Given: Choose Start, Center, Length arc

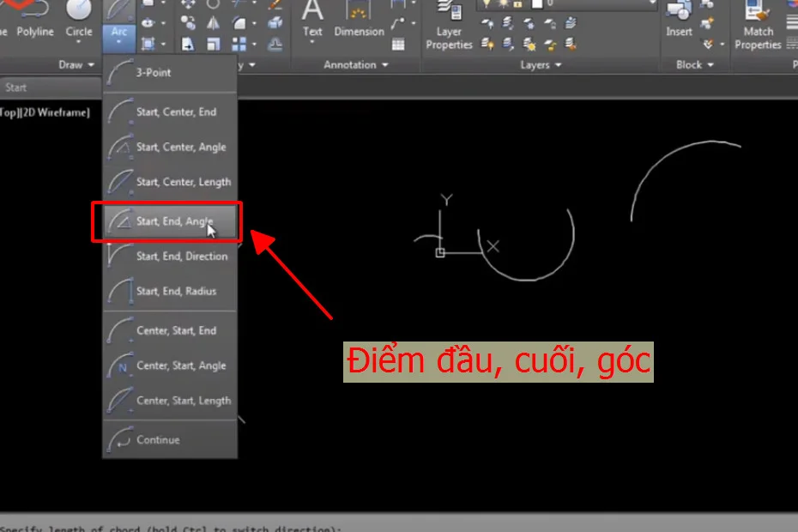Looking at the screenshot, I should click(x=170, y=182).
